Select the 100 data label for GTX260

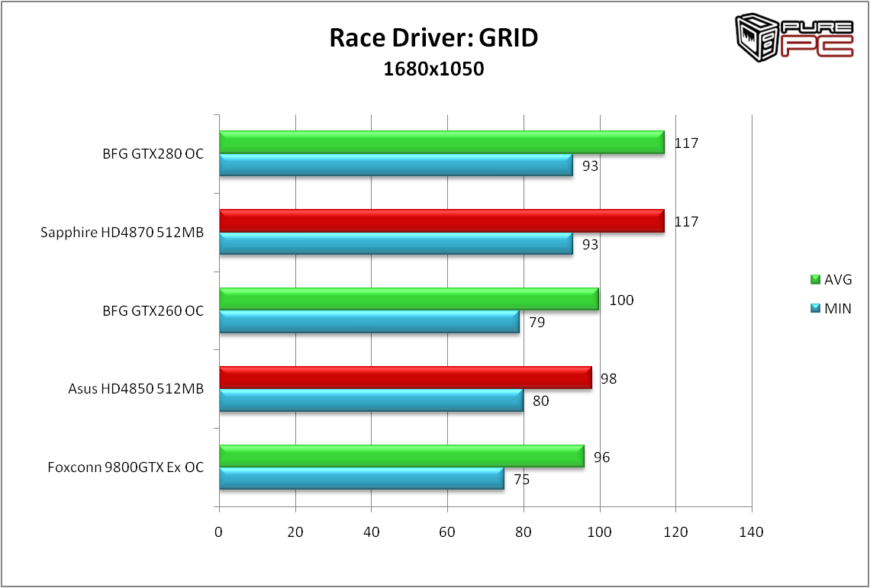pyautogui.click(x=621, y=300)
